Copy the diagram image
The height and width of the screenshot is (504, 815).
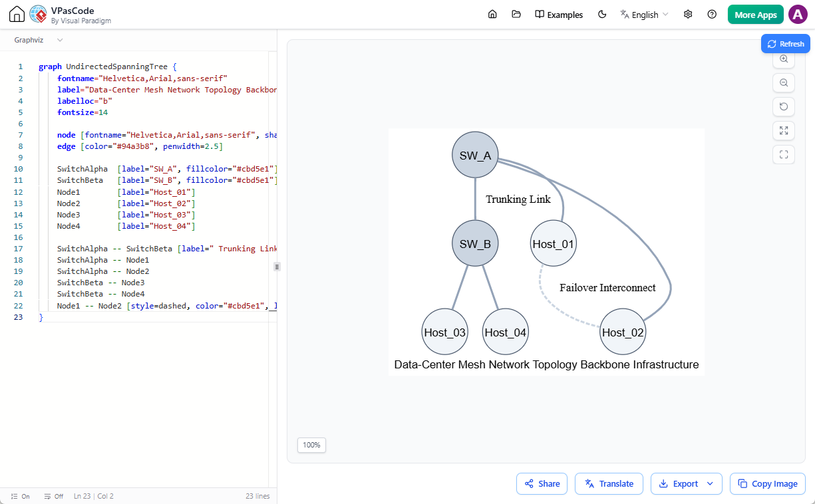[768, 484]
